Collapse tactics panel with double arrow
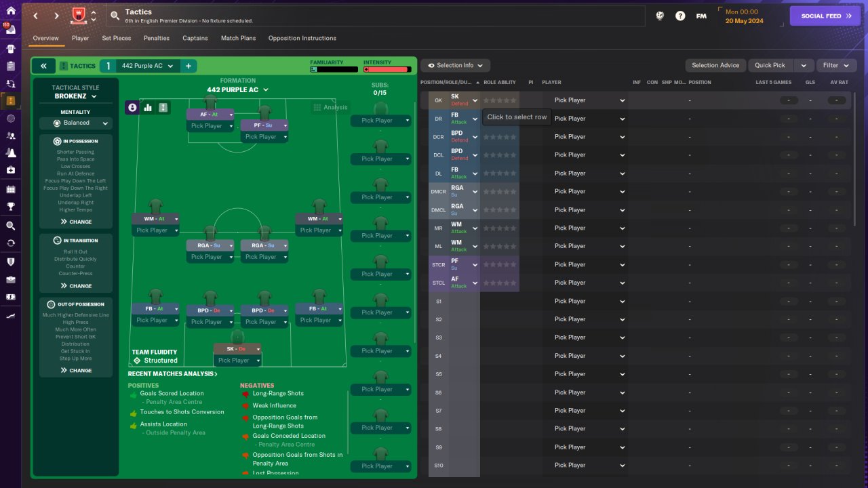 (x=43, y=66)
